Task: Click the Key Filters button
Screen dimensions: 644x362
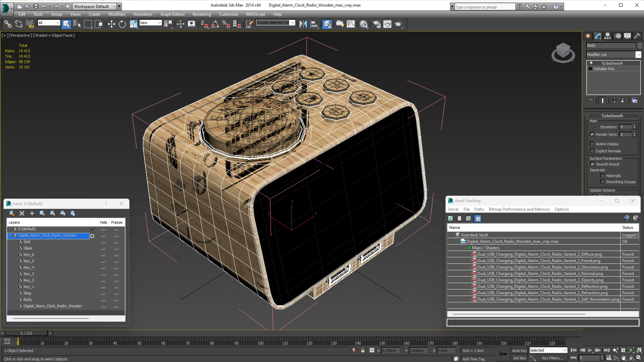Action: pos(553,358)
